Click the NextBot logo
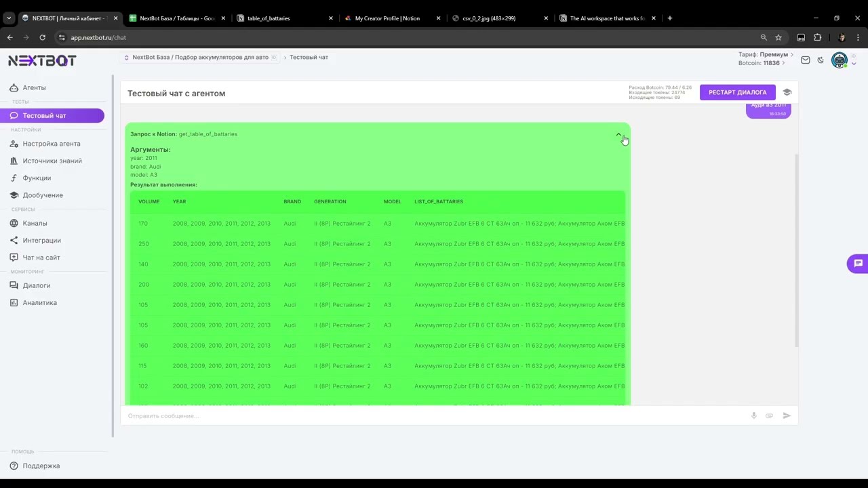The height and width of the screenshot is (488, 868). (x=42, y=61)
